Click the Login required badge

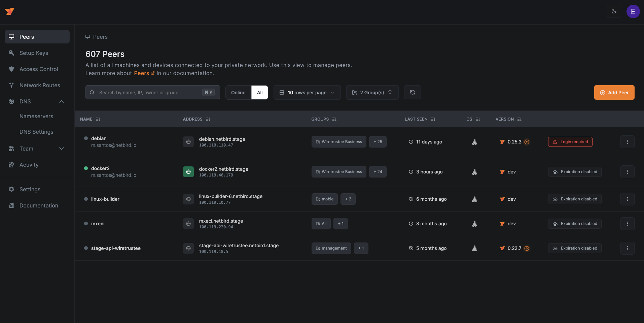[570, 142]
